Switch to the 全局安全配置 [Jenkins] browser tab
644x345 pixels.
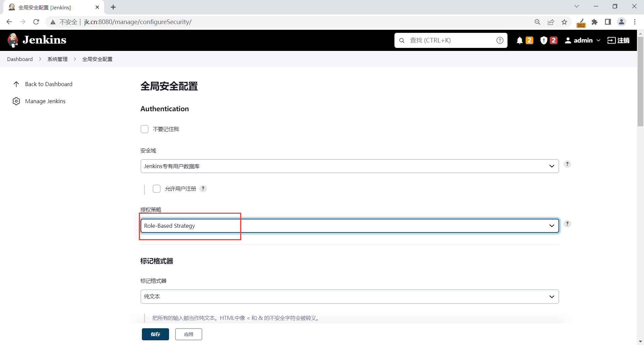(x=54, y=7)
